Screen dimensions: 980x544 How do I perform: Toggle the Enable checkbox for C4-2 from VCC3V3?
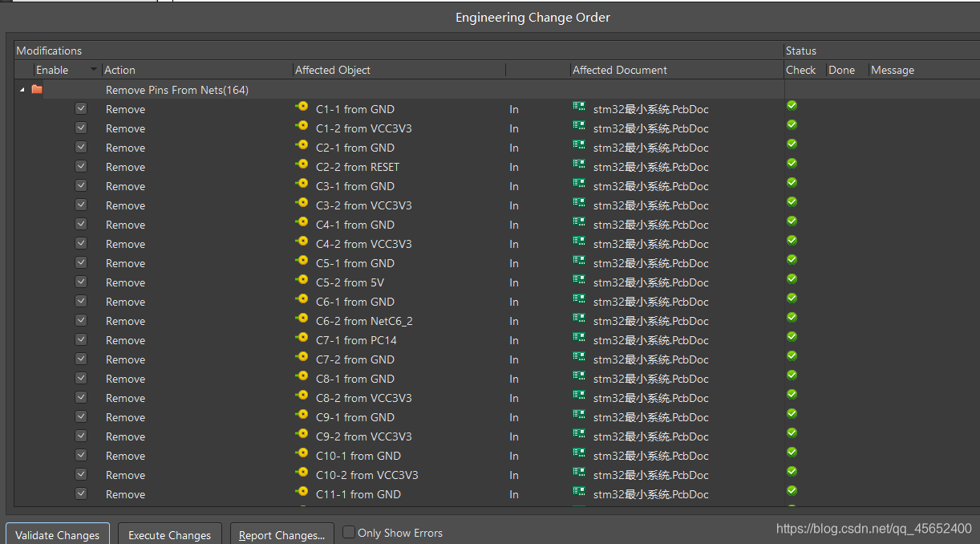(x=81, y=243)
